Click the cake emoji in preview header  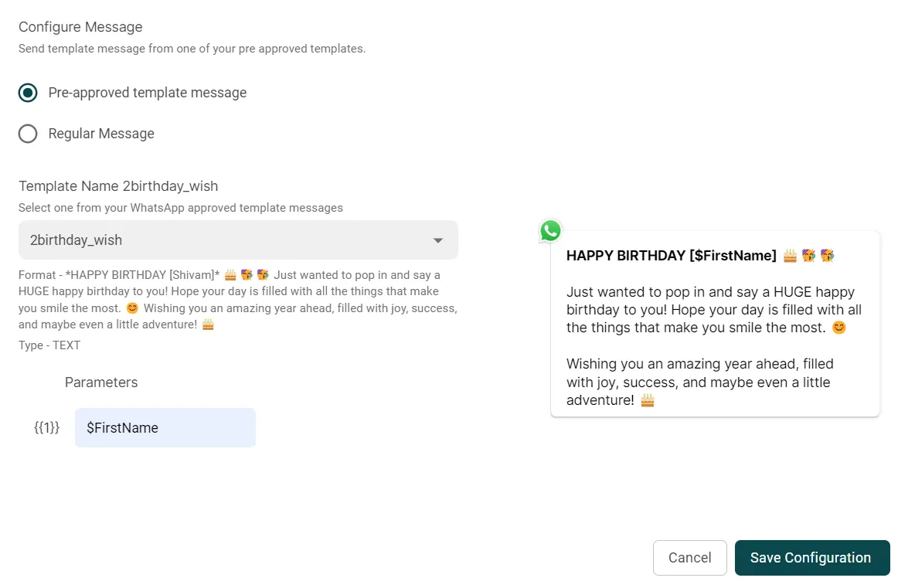click(790, 256)
